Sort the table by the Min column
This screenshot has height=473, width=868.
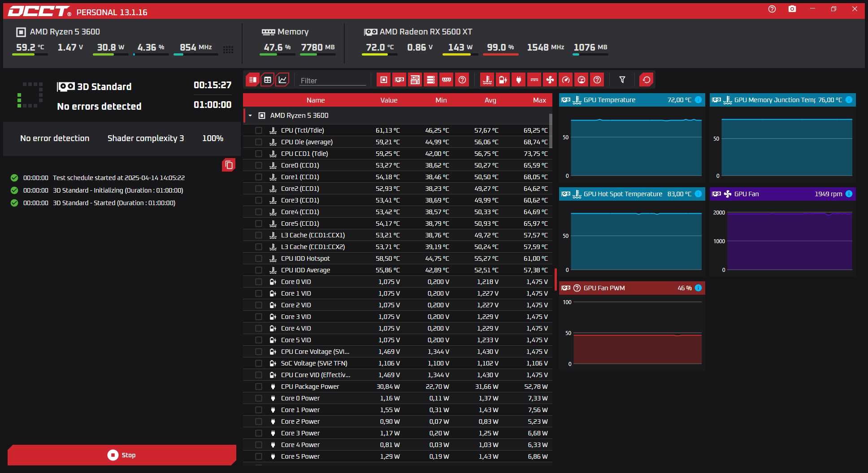tap(441, 100)
